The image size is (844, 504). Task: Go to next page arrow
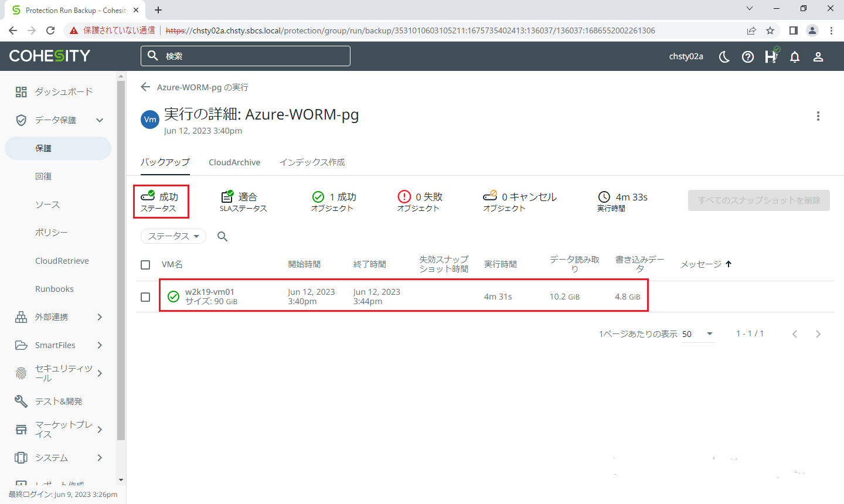pyautogui.click(x=818, y=334)
